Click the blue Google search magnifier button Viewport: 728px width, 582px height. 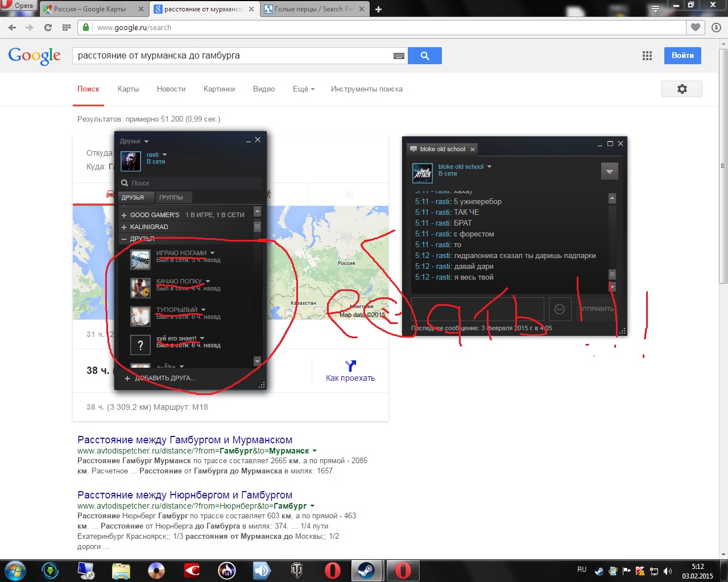coord(425,56)
